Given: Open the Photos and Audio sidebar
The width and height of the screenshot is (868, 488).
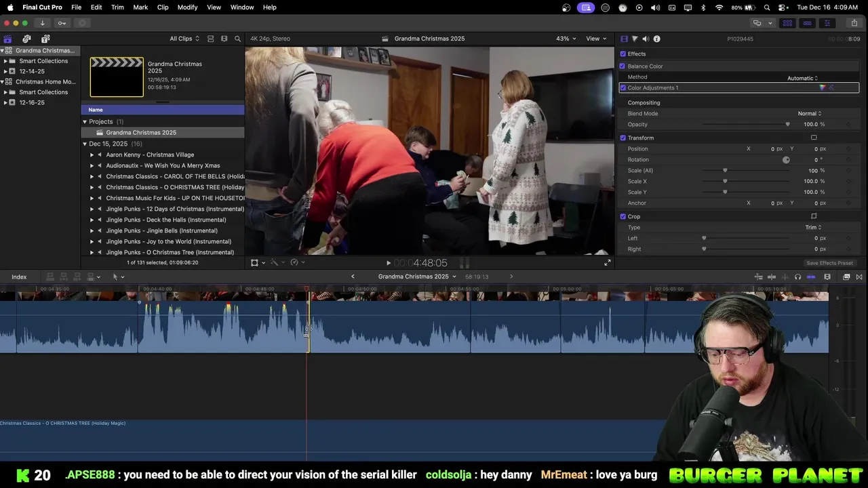Looking at the screenshot, I should (x=26, y=39).
